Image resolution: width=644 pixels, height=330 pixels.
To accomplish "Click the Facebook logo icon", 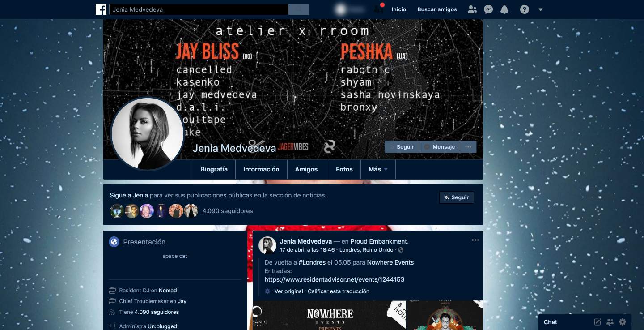I will 101,9.
